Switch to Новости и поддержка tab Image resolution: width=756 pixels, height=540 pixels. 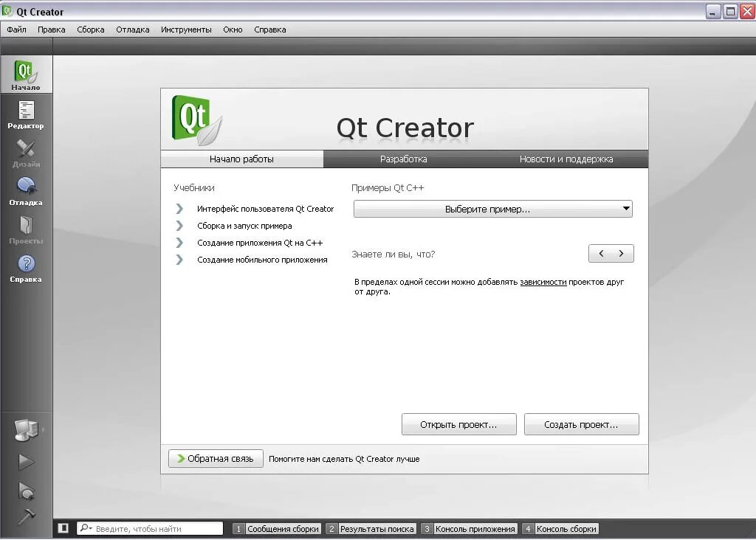(x=566, y=159)
